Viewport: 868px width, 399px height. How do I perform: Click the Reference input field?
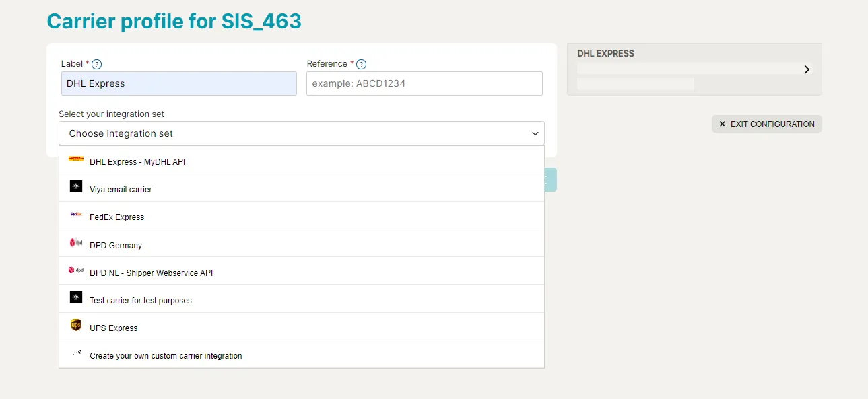(424, 83)
